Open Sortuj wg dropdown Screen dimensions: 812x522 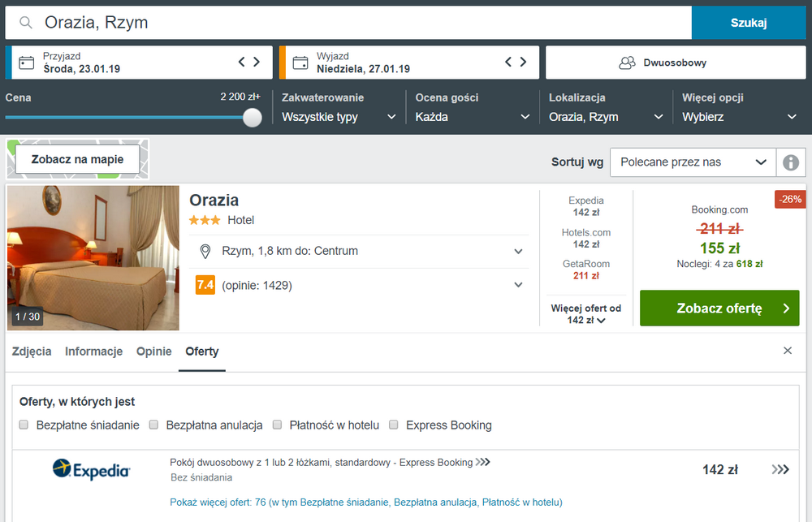tap(693, 162)
